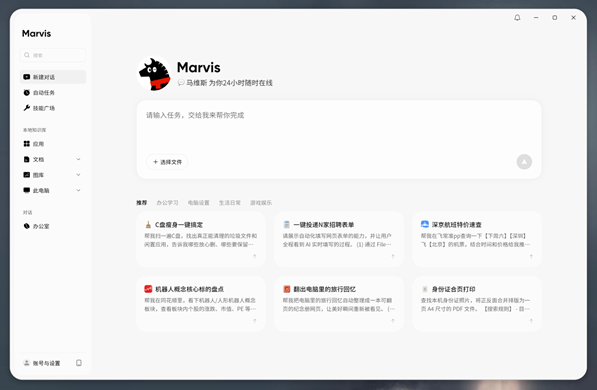Minimize the Marvis window
The height and width of the screenshot is (390, 597).
[536, 18]
